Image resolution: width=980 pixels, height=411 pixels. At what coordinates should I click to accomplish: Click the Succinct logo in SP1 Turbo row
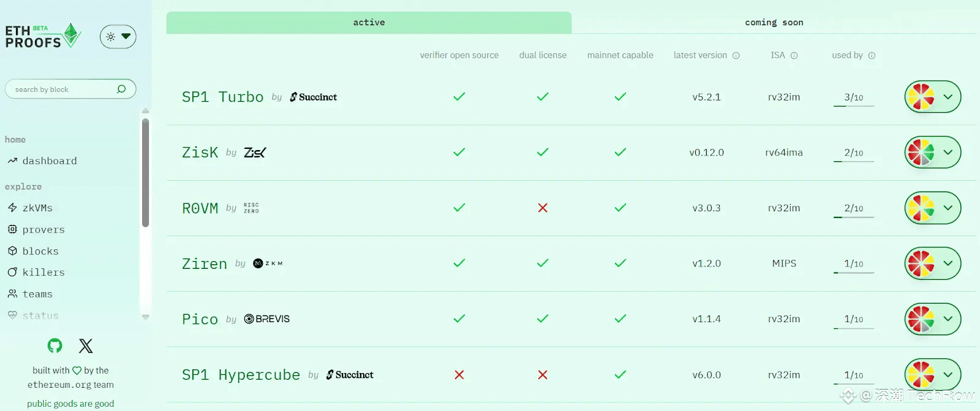coord(314,97)
